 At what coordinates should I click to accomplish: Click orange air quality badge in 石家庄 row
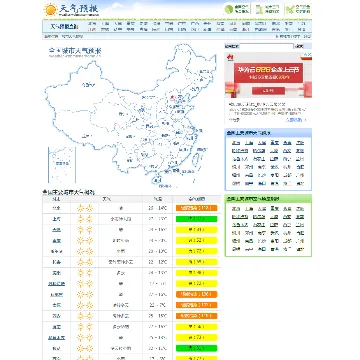[197, 294]
